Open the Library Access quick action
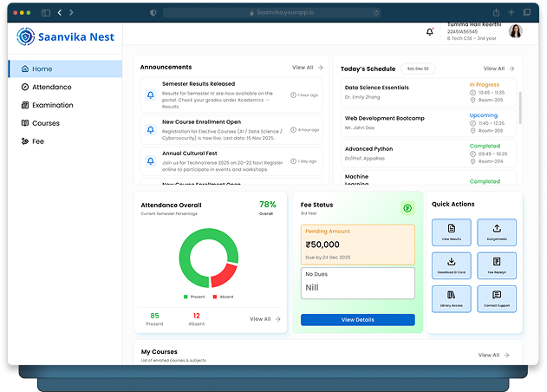The height and width of the screenshot is (392, 547). pyautogui.click(x=452, y=299)
